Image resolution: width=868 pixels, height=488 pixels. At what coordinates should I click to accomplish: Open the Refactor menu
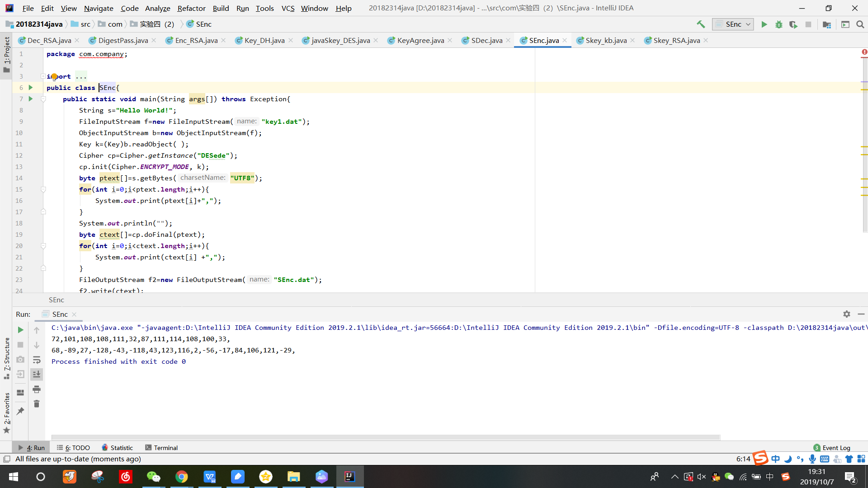pos(191,8)
